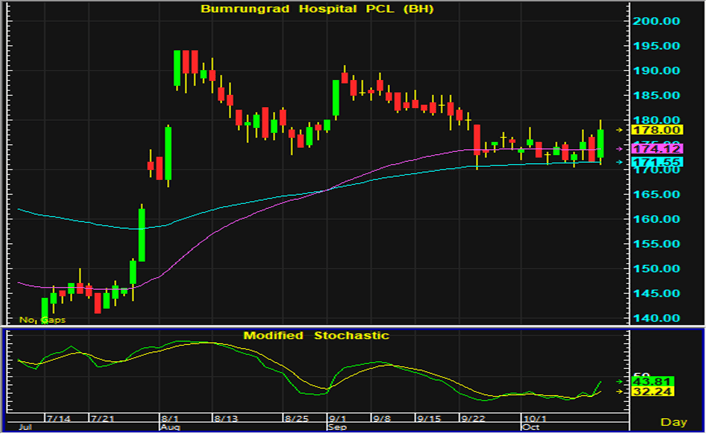Screen dimensions: 707x434
Task: Click the green arrow beside stochastic 43.81
Action: click(619, 381)
